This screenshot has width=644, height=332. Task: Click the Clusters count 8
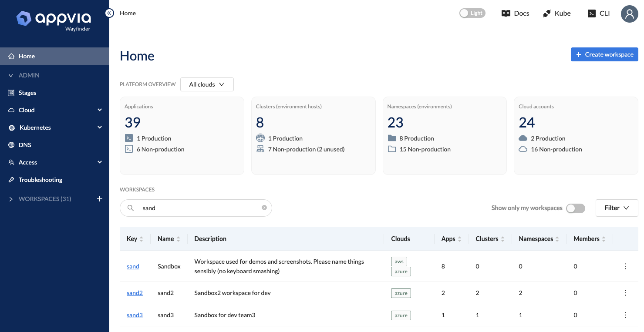[x=260, y=123]
